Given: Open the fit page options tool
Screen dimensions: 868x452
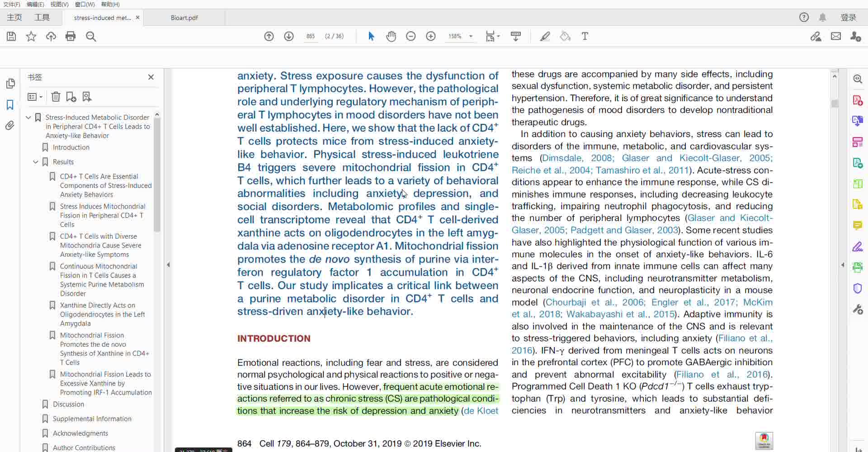Looking at the screenshot, I should click(x=492, y=36).
